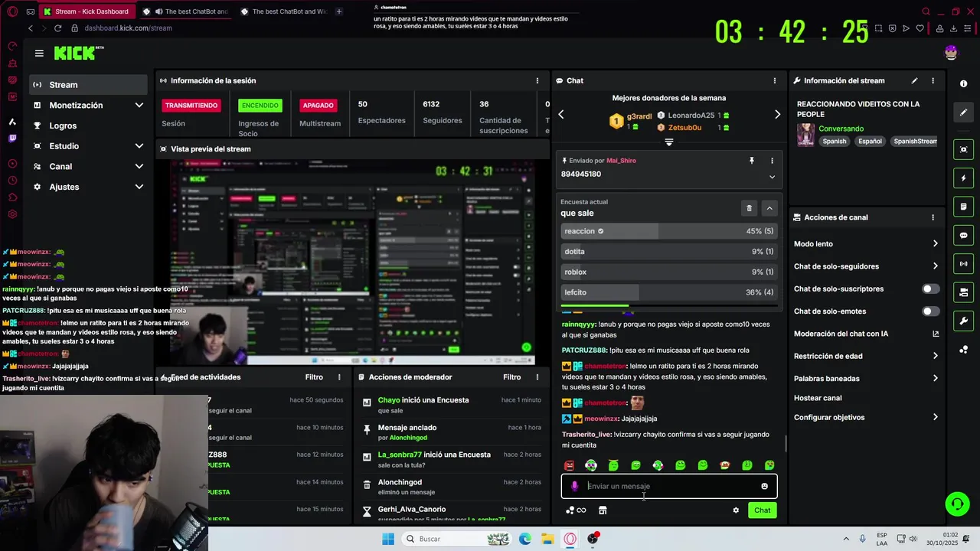This screenshot has width=980, height=551.
Task: Show previous top donors with left arrow
Action: (x=560, y=115)
